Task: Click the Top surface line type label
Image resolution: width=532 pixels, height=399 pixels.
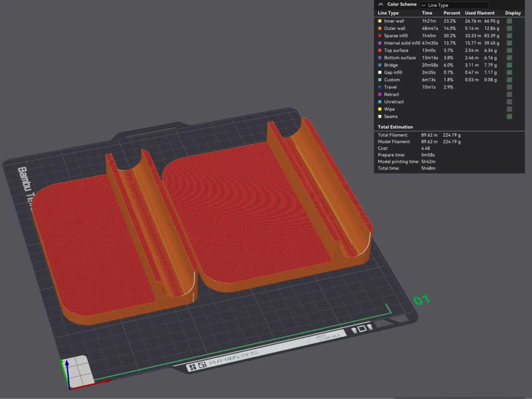Action: pyautogui.click(x=396, y=50)
